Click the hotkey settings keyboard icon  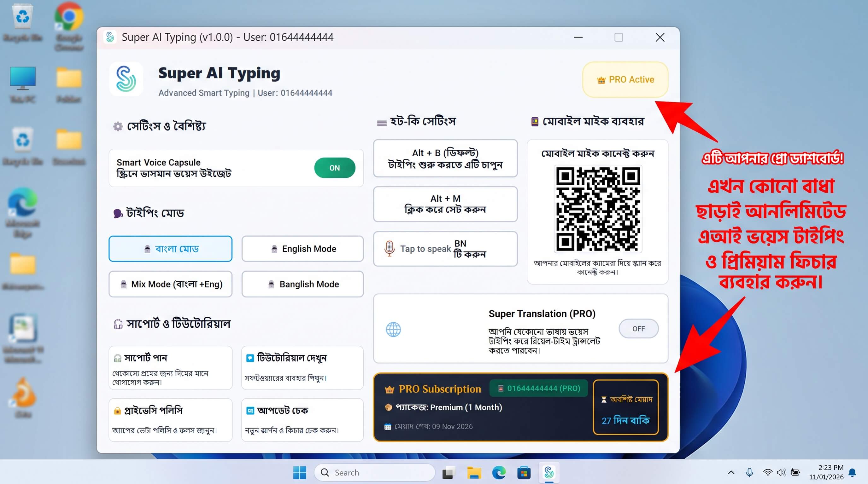[381, 123]
